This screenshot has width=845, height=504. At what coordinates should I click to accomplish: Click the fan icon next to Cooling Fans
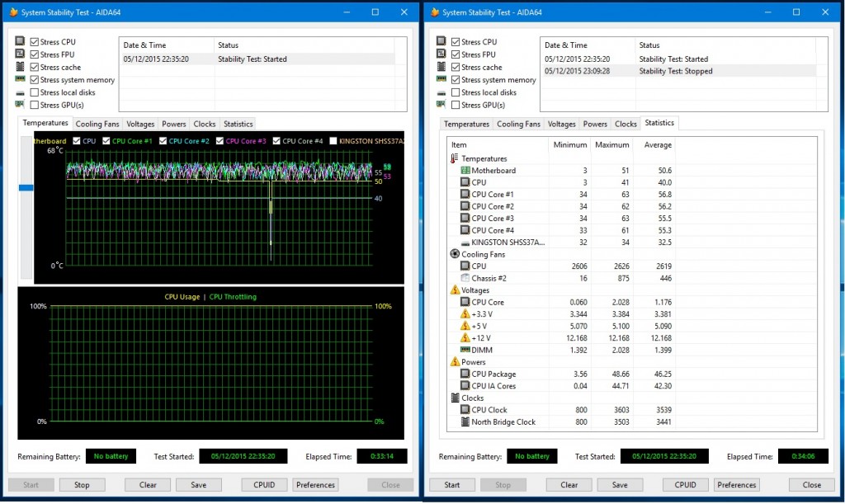[454, 253]
